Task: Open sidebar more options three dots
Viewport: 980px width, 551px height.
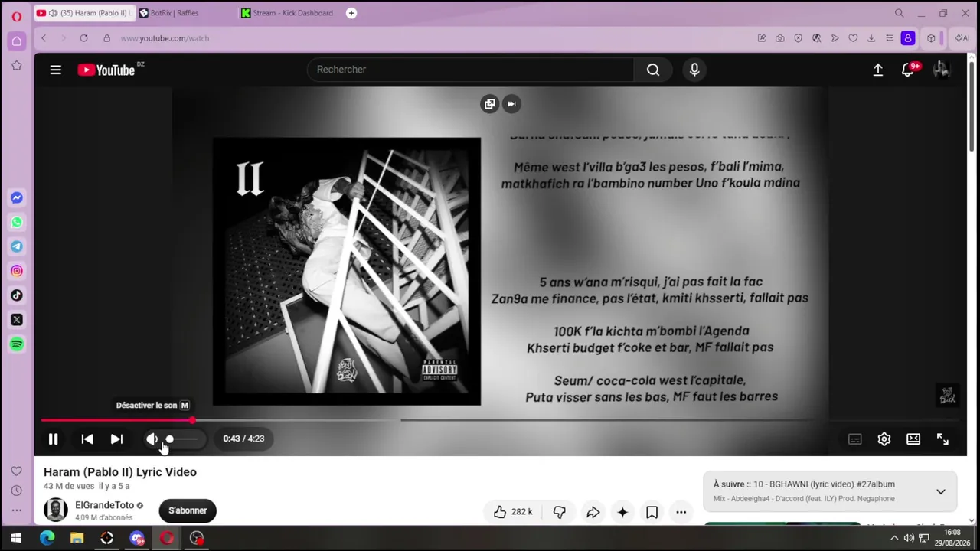Action: click(x=16, y=510)
